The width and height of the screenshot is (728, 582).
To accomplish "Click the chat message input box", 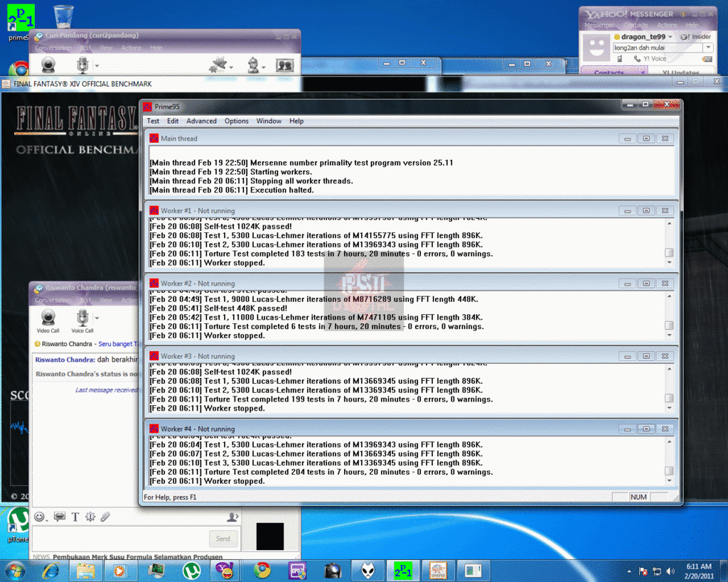I will tap(120, 539).
